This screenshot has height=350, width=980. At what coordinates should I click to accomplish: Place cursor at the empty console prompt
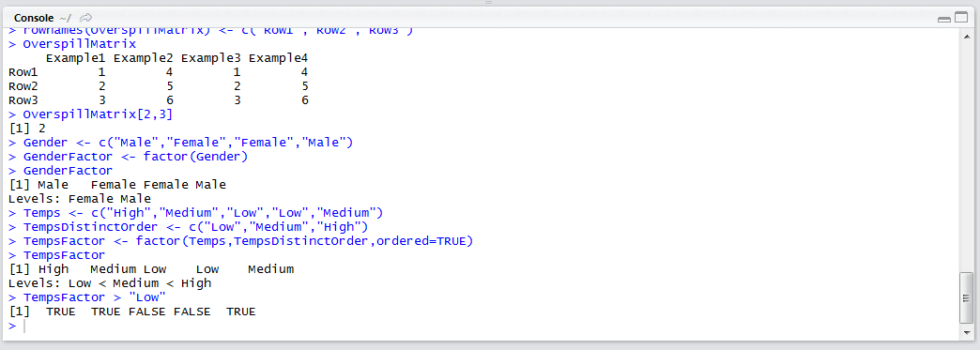click(25, 327)
